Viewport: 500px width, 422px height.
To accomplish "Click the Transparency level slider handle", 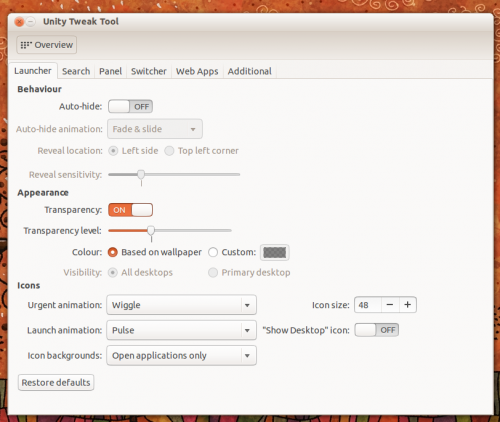I will 151,230.
